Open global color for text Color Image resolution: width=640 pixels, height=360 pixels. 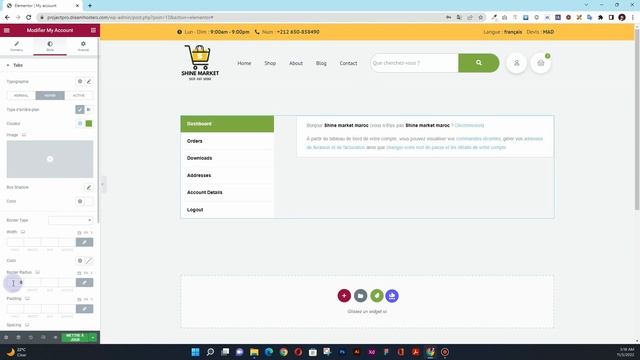point(80,201)
